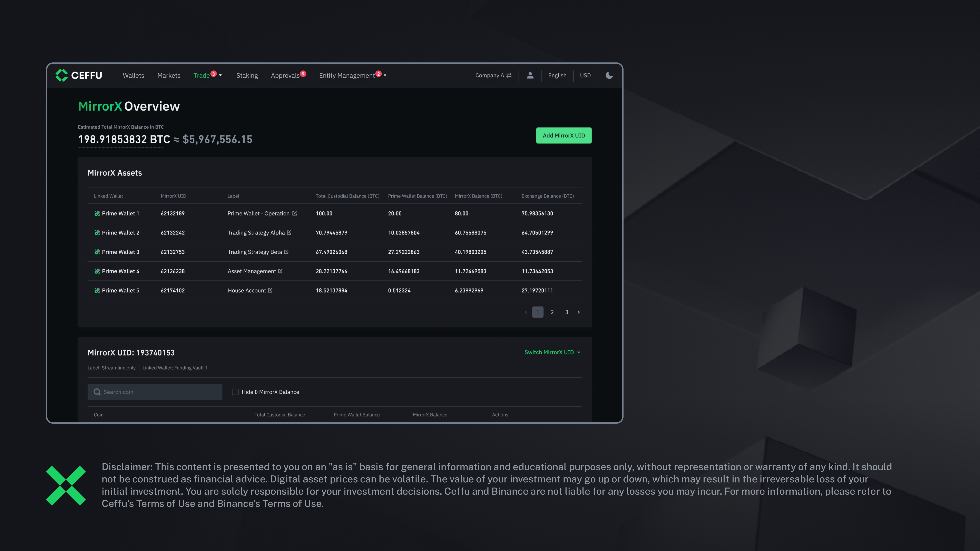Image resolution: width=980 pixels, height=551 pixels.
Task: Click the Prime Wallet 2 link icon
Action: coord(97,232)
